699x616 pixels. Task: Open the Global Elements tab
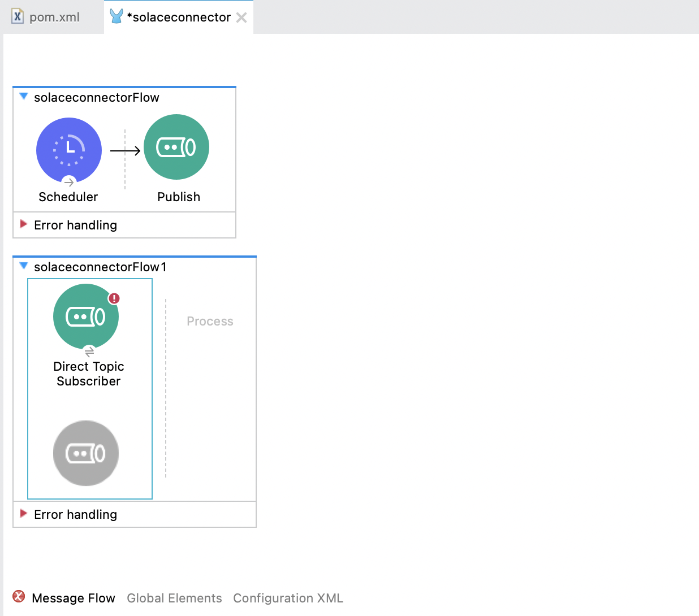coord(174,598)
